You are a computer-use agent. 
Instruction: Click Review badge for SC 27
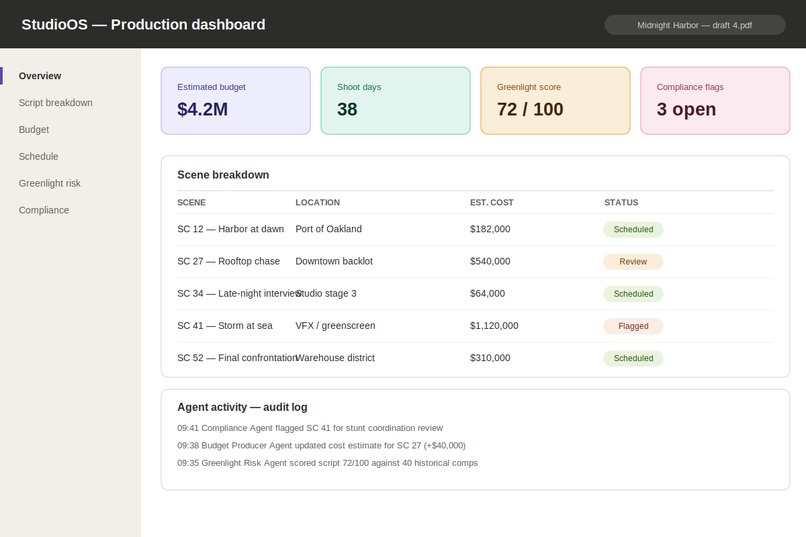[633, 262]
